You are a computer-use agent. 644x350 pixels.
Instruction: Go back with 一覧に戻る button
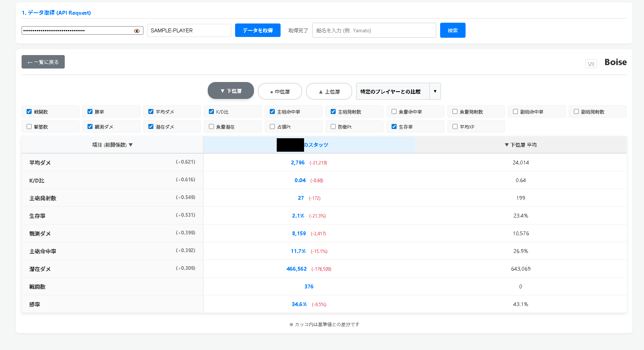point(43,62)
